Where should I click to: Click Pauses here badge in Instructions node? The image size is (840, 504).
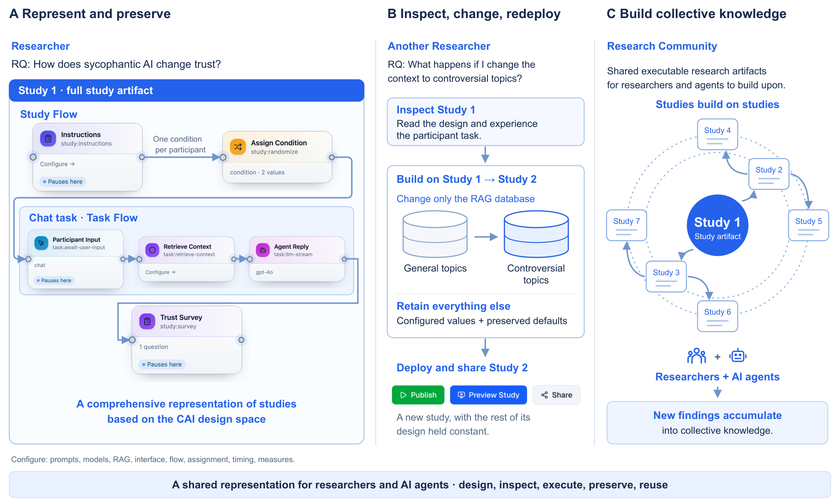point(63,182)
